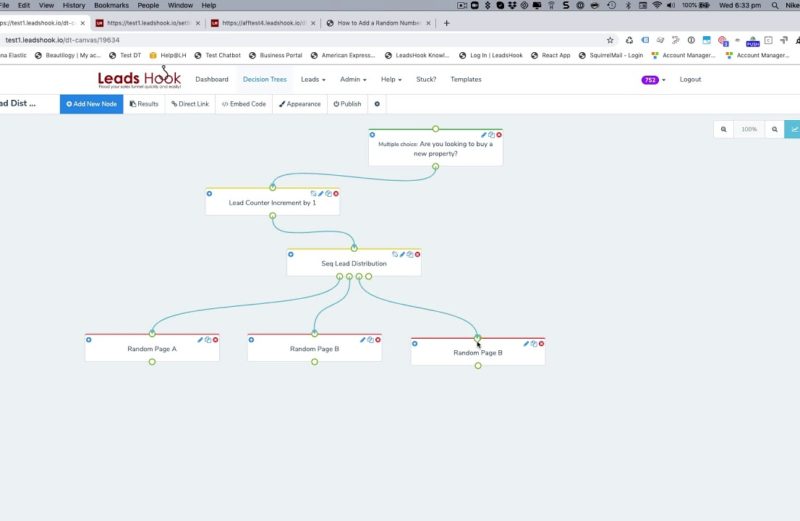Delete the Multiple choice question node
This screenshot has width=800, height=521.
(499, 135)
